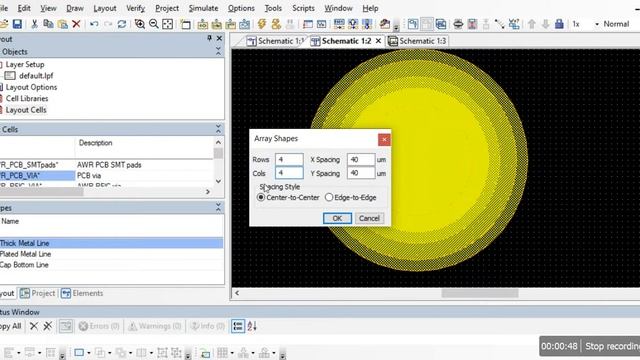
Task: Cut selection with the scissors icon
Action: click(x=34, y=24)
